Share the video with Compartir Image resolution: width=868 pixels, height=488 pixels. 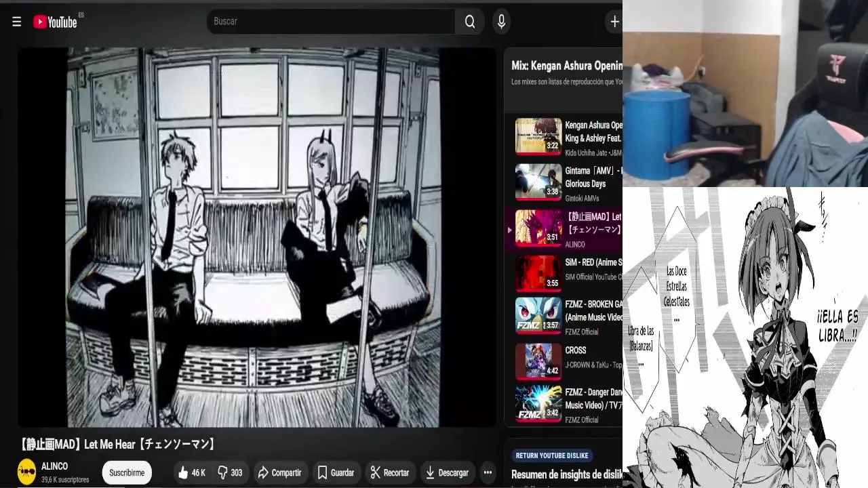coord(279,472)
